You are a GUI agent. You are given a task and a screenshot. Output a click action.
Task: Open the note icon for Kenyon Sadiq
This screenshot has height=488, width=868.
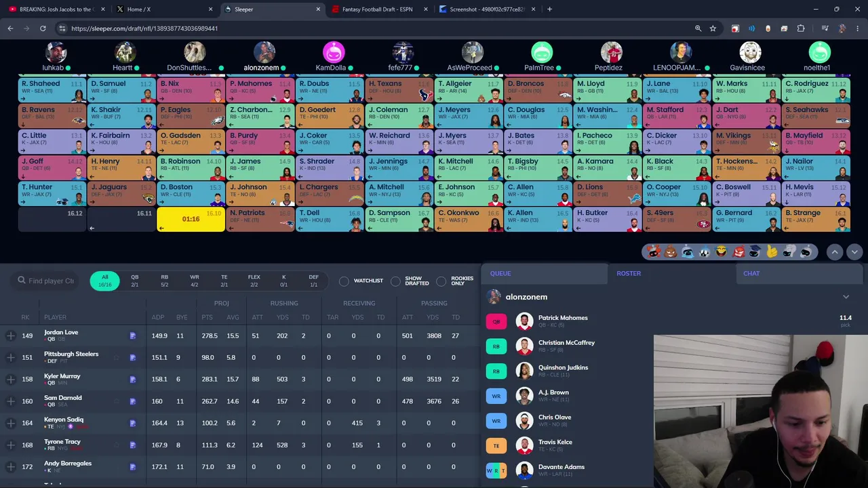pyautogui.click(x=133, y=423)
